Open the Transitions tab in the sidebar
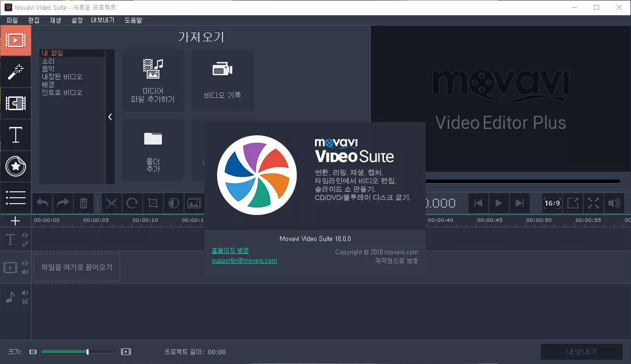Image resolution: width=631 pixels, height=364 pixels. click(x=16, y=103)
